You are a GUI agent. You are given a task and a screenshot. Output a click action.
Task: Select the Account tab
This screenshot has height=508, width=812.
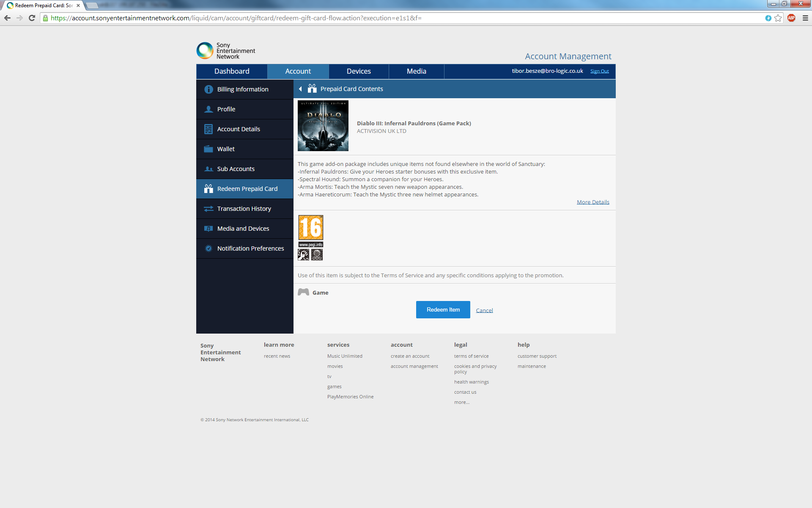(x=298, y=72)
